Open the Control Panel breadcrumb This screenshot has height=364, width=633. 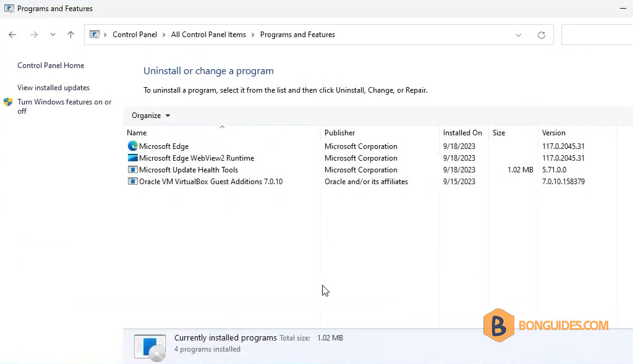click(x=134, y=35)
